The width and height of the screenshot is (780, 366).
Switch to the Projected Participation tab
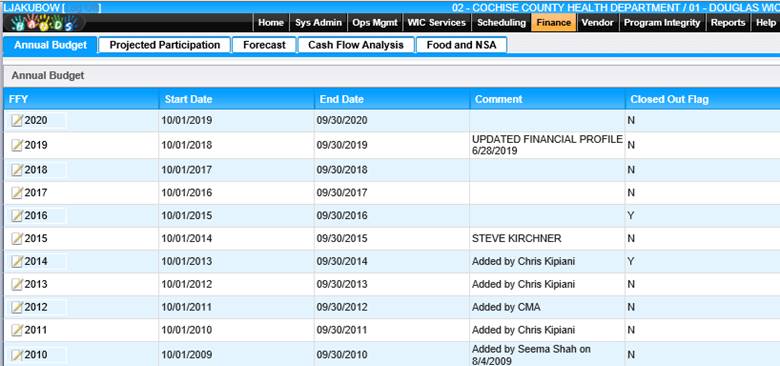[165, 45]
